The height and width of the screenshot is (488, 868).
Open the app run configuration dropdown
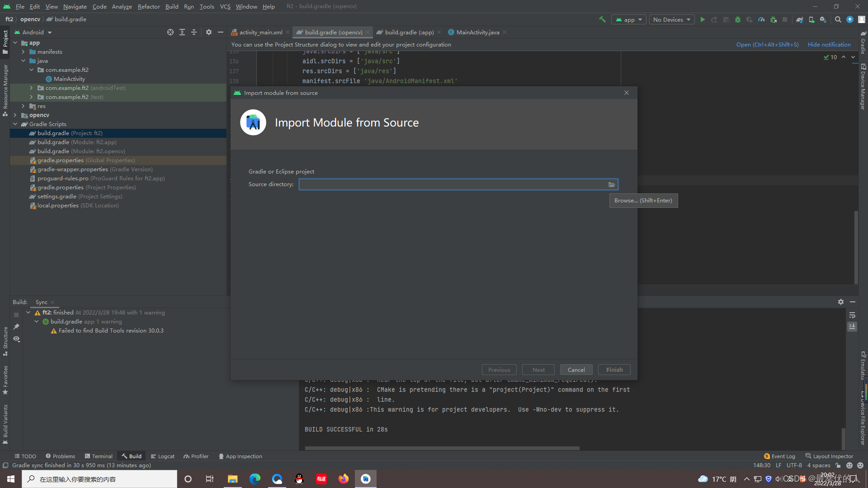(629, 19)
